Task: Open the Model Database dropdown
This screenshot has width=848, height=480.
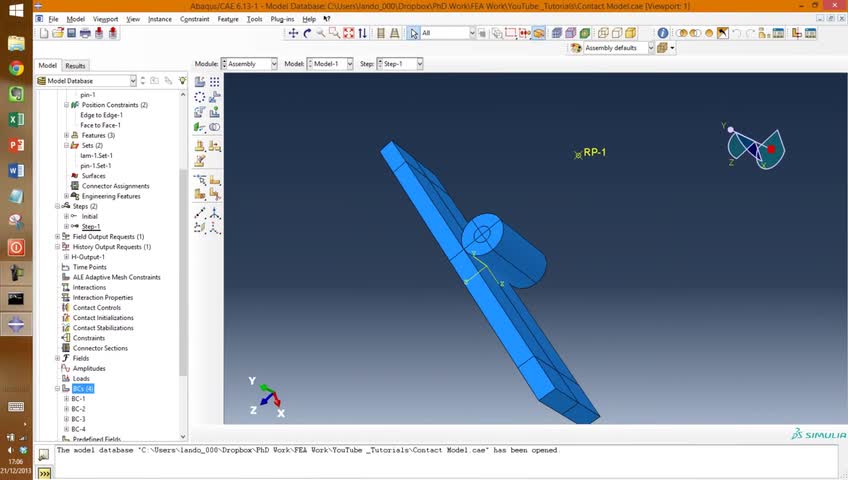Action: (x=87, y=81)
